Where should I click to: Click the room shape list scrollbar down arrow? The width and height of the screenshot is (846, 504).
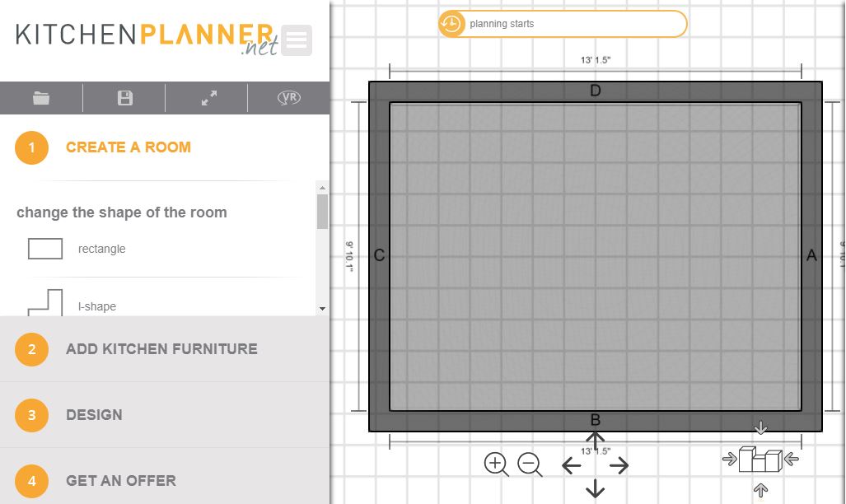pos(322,308)
